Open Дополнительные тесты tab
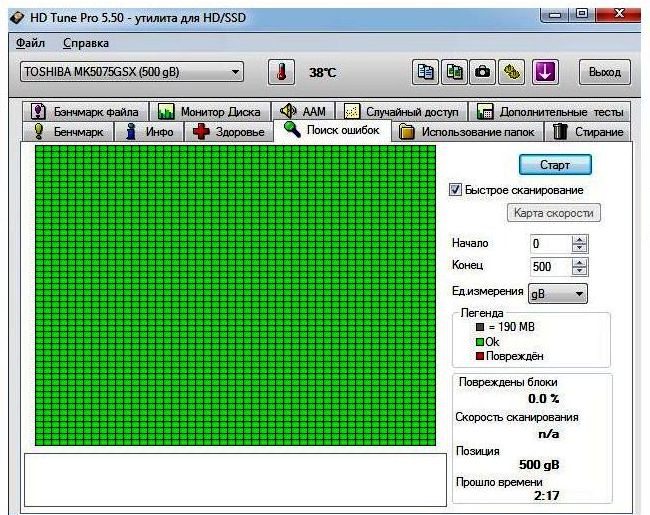The width and height of the screenshot is (650, 515). pyautogui.click(x=550, y=112)
